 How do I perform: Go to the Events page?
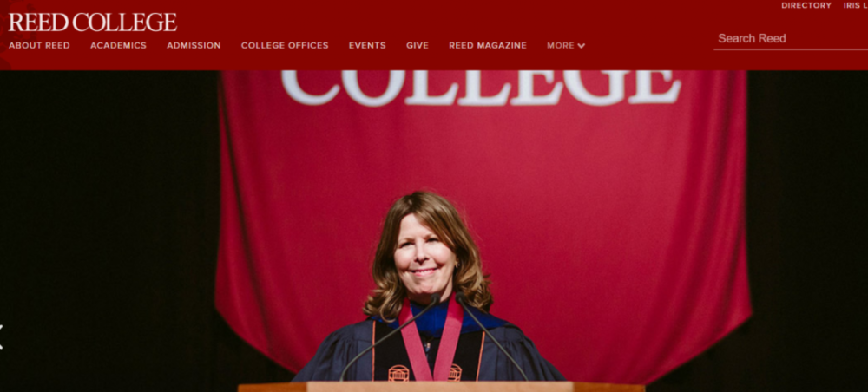367,46
